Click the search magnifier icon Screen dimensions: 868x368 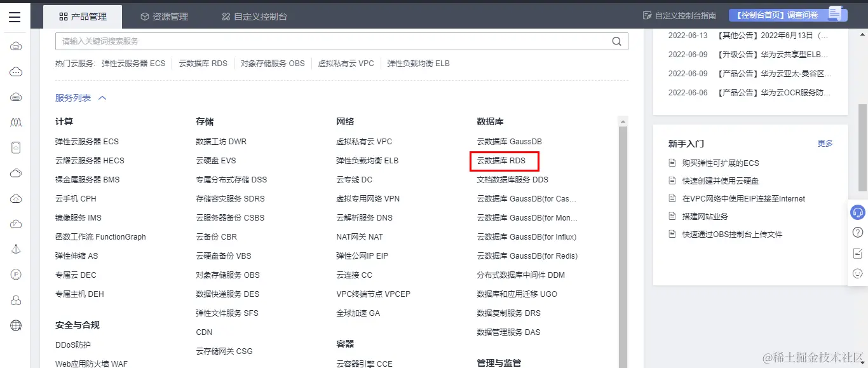[x=616, y=41]
